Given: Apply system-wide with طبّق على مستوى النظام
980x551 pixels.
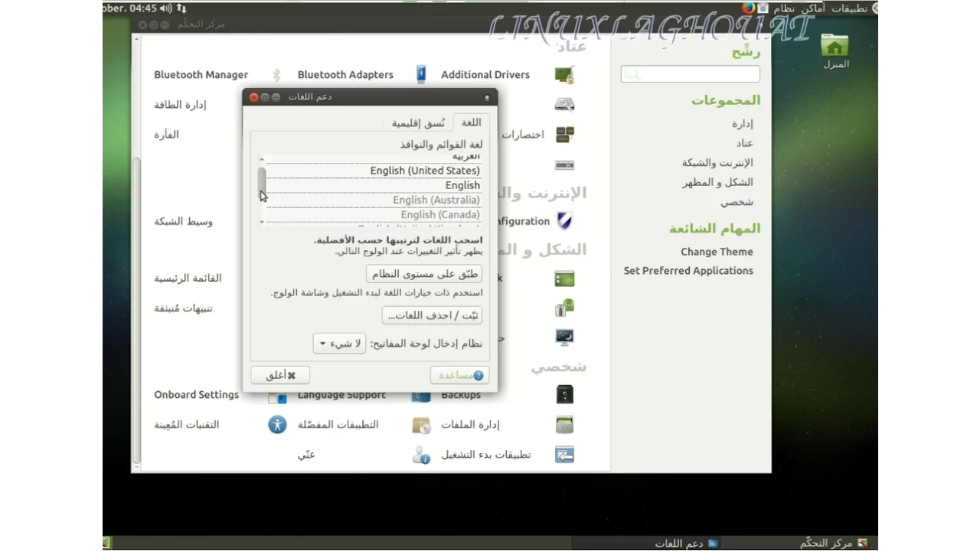Looking at the screenshot, I should click(x=424, y=274).
